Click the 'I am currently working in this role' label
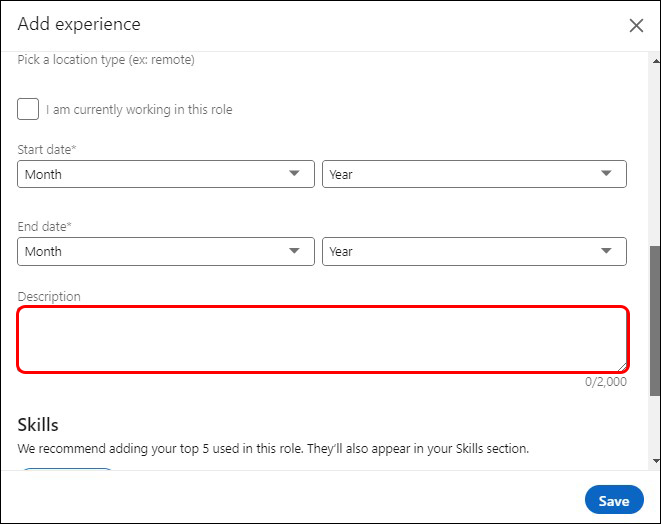 click(x=139, y=110)
